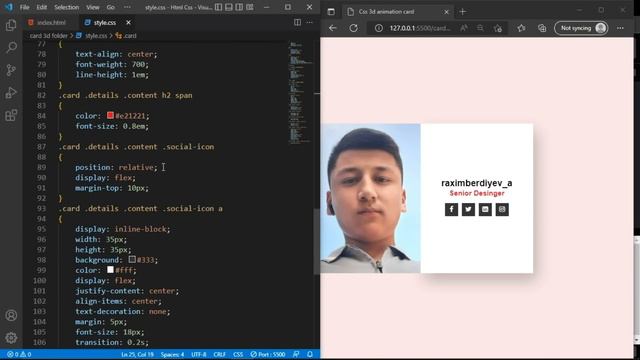Click the Not syncing profile button
Image resolution: width=640 pixels, height=360 pixels.
click(581, 28)
